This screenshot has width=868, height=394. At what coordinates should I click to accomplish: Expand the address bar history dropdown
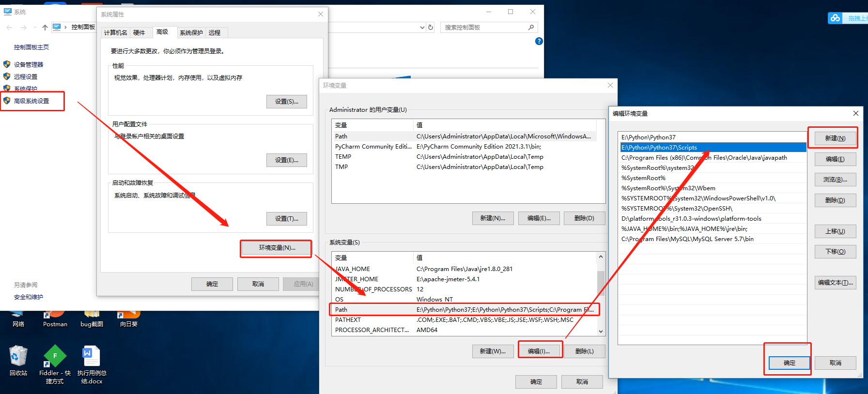(422, 28)
